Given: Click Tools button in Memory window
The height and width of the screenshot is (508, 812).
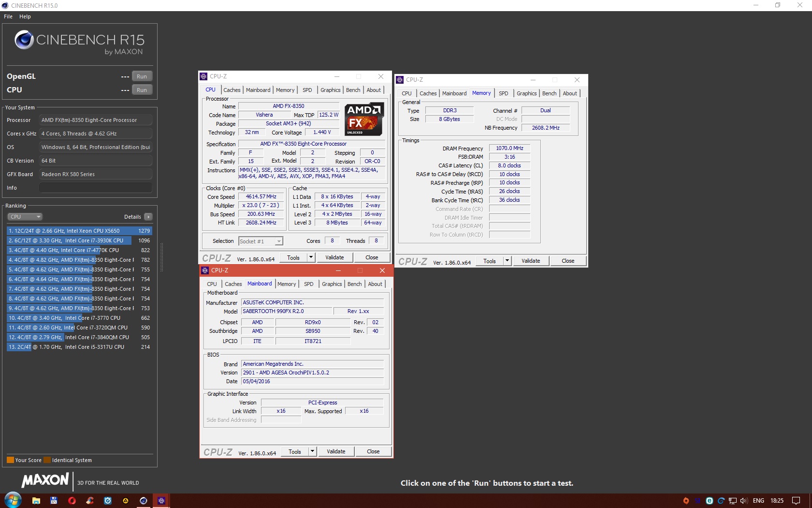Looking at the screenshot, I should [x=490, y=261].
